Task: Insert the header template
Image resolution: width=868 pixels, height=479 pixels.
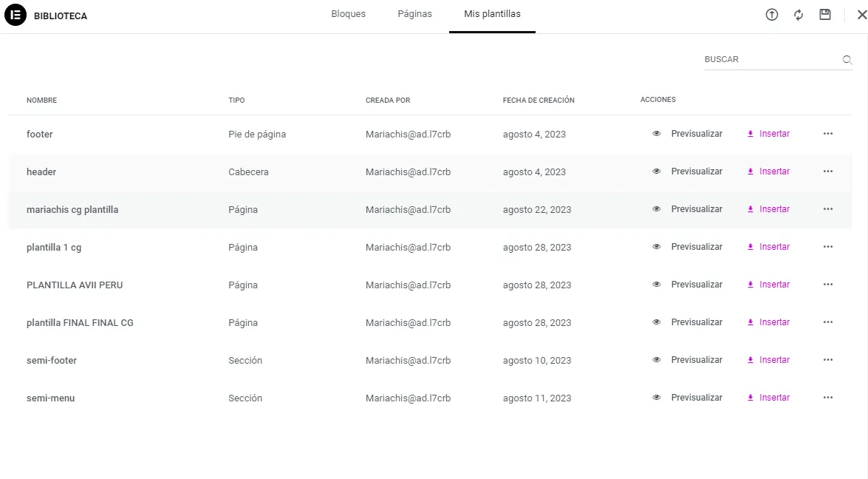Action: point(768,171)
